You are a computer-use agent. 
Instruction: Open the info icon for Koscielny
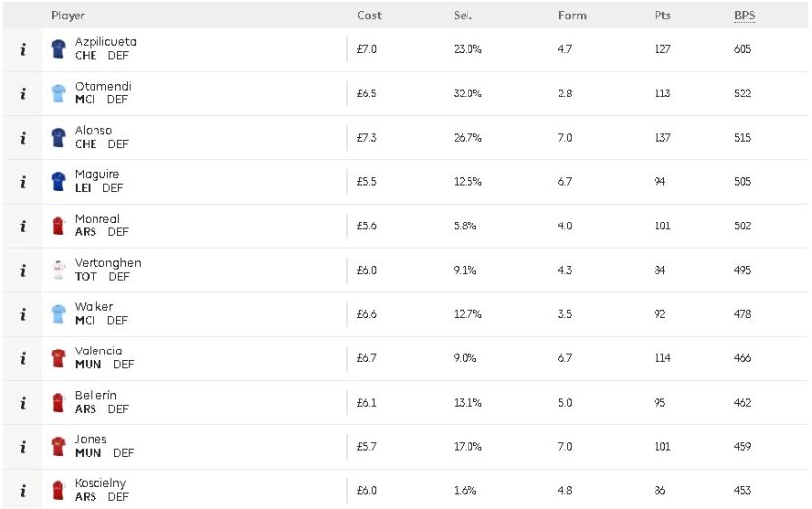click(x=23, y=491)
